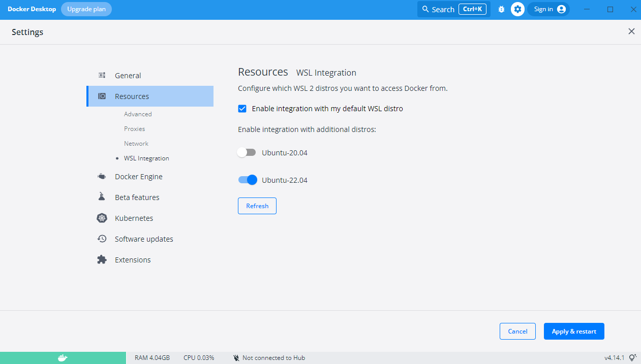The height and width of the screenshot is (364, 641).
Task: Click the Ubuntu-22.04 distro label
Action: point(285,180)
